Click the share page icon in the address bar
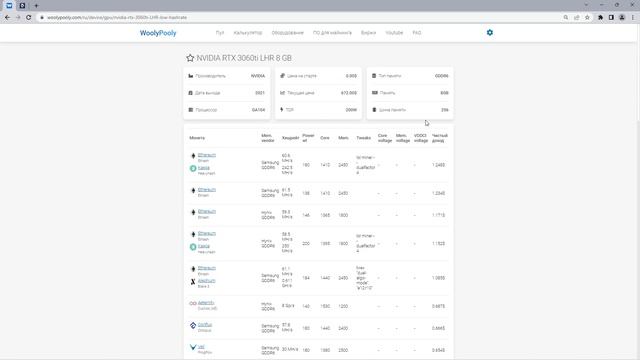640x360 pixels. [x=577, y=18]
